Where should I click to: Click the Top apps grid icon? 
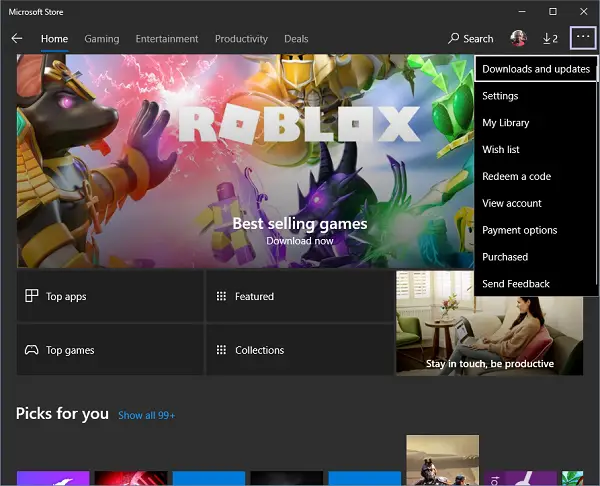[x=31, y=296]
